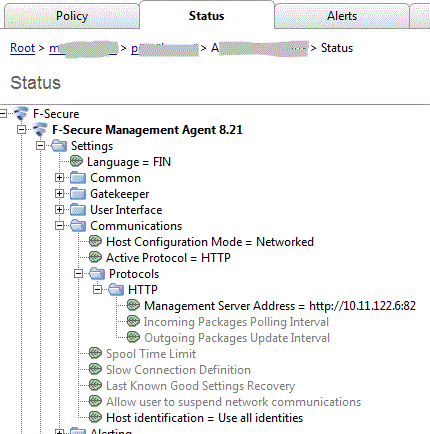Select the Communications tree label
Viewport: 430px width, 434px height.
136,226
